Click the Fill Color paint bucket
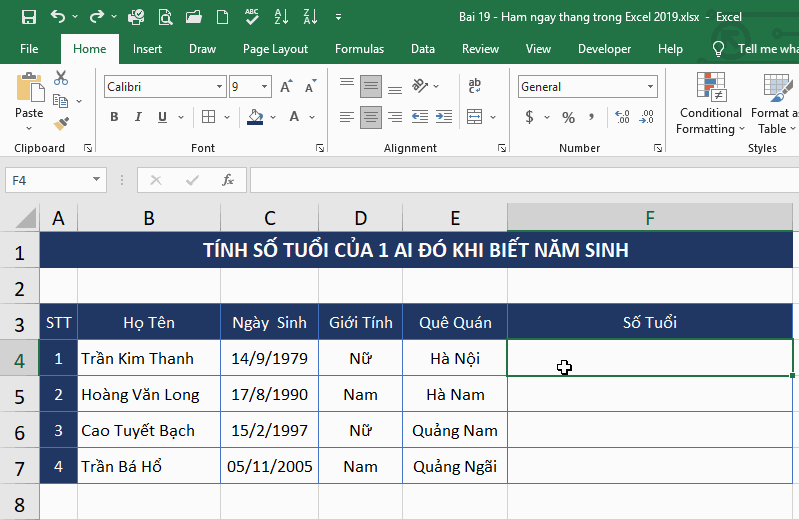799x520 pixels. coord(255,117)
